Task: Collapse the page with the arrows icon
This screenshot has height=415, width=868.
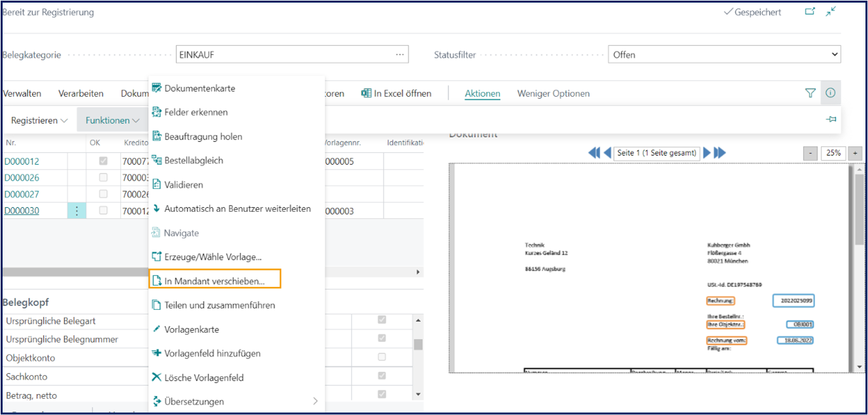Action: pos(831,12)
